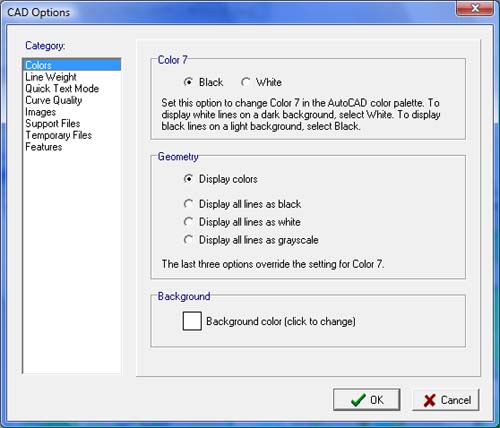The height and width of the screenshot is (428, 500).
Task: Click the background color swatch to change it
Action: pos(192,321)
